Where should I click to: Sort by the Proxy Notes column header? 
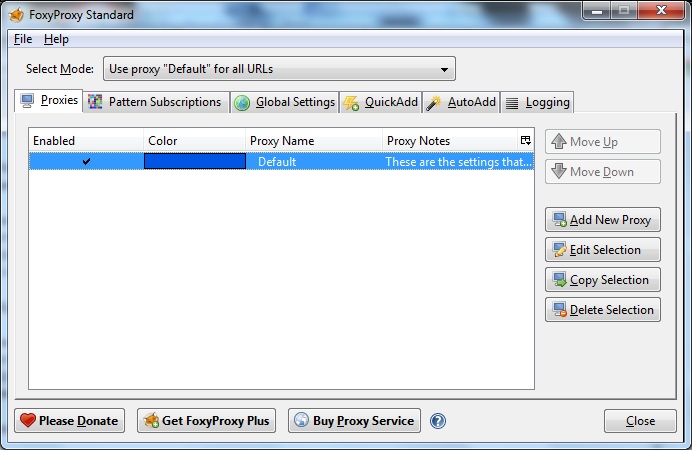pyautogui.click(x=450, y=141)
